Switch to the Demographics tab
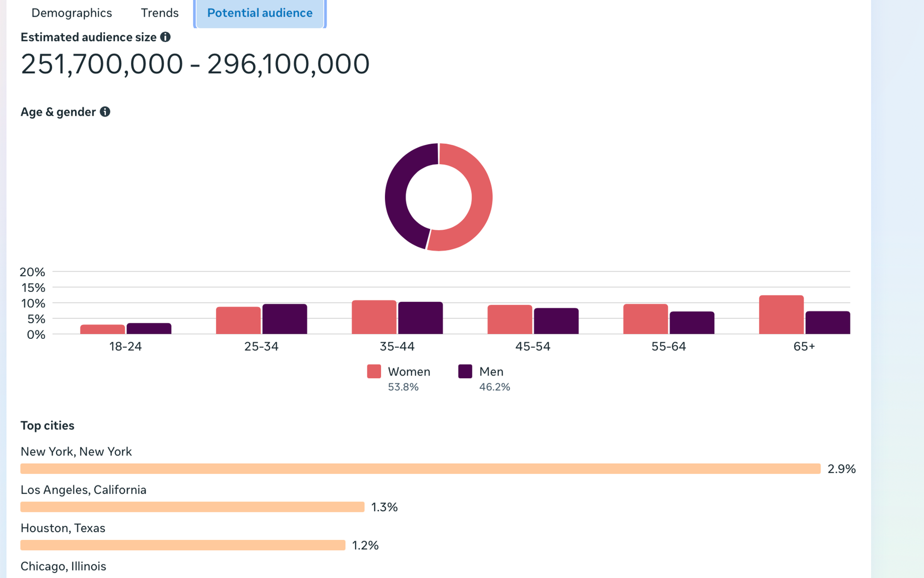Viewport: 924px width, 578px height. coord(71,13)
